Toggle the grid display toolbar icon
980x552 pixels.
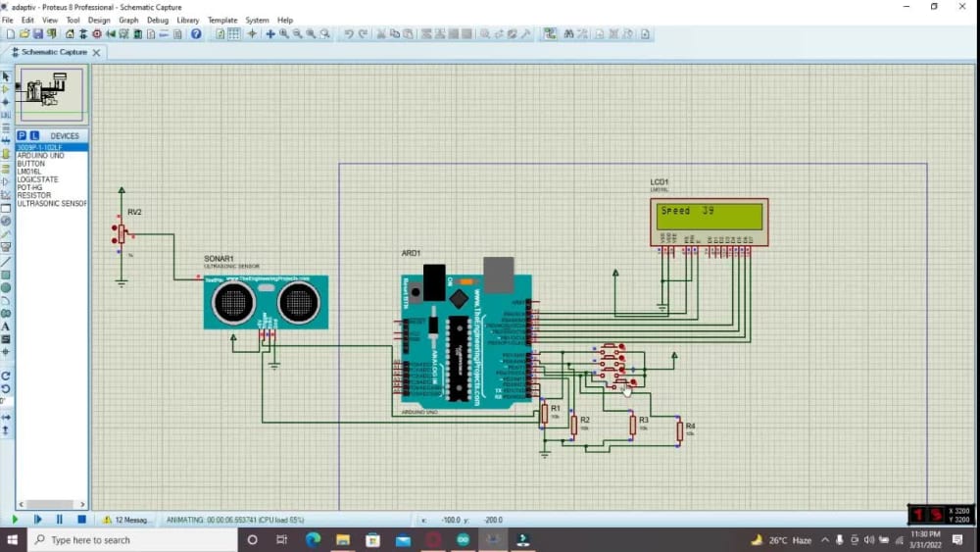click(234, 33)
